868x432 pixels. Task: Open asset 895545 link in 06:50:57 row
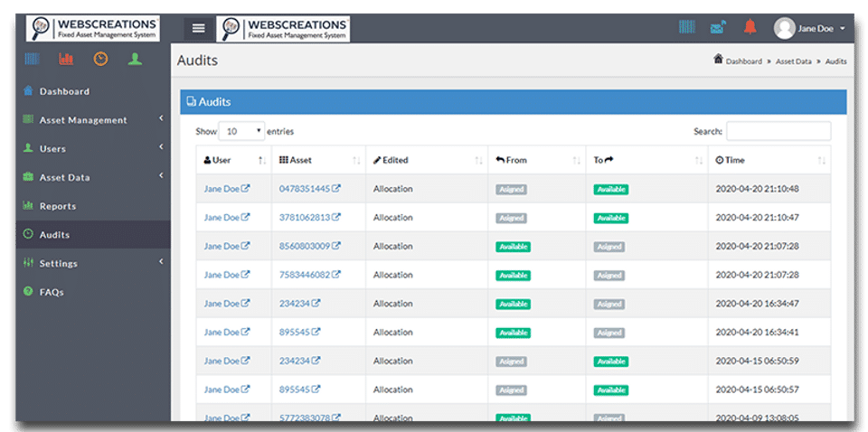pyautogui.click(x=294, y=390)
